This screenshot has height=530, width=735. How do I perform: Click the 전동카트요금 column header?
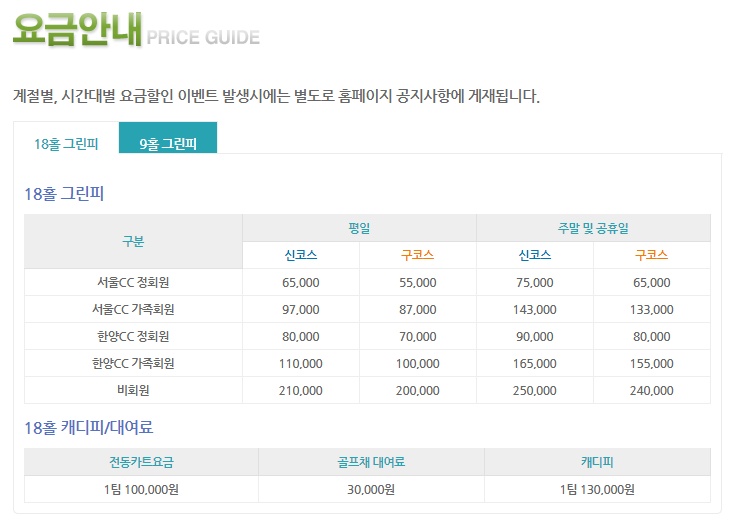tap(141, 462)
